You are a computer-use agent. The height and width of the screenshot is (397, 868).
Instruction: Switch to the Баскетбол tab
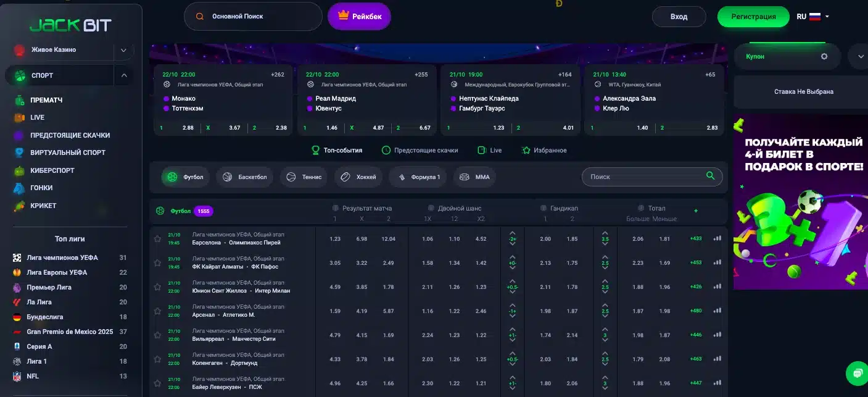[244, 177]
